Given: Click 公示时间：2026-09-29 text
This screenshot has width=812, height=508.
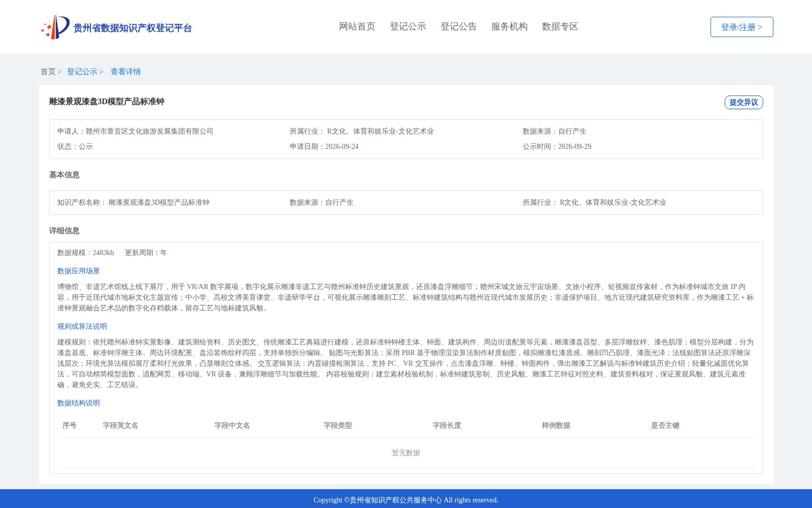Looking at the screenshot, I should (557, 147).
